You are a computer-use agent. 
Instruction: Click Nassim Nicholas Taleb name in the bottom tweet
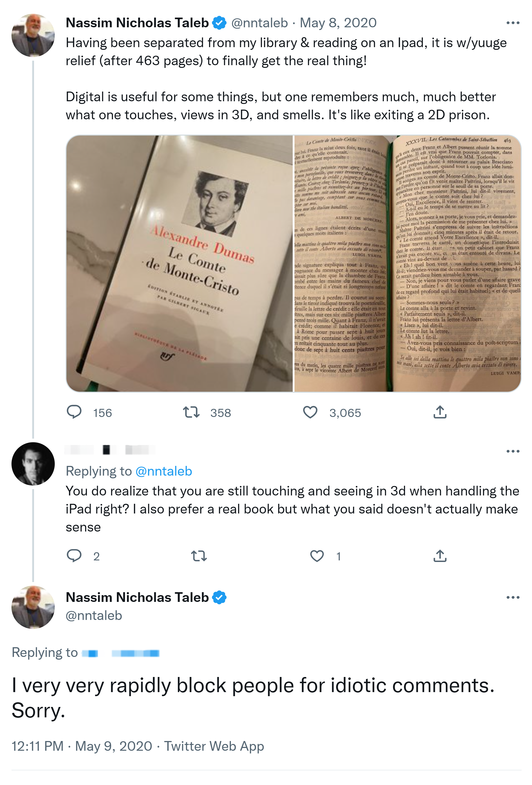(137, 598)
